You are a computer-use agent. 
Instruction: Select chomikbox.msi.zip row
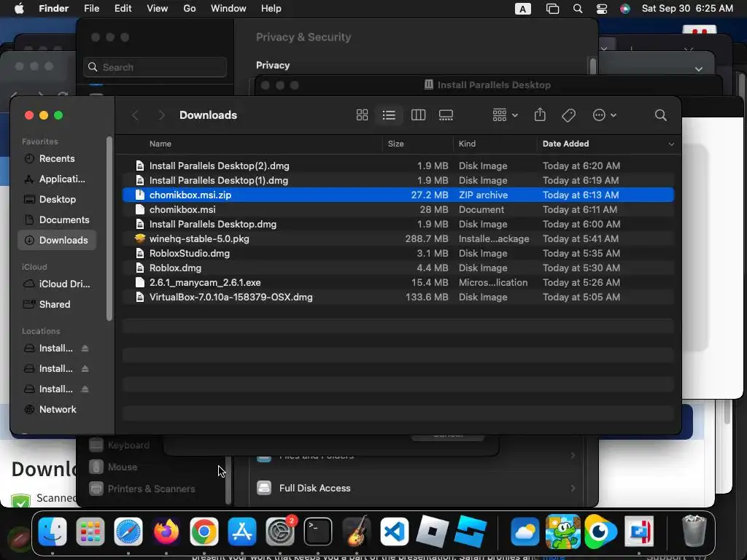pyautogui.click(x=398, y=195)
